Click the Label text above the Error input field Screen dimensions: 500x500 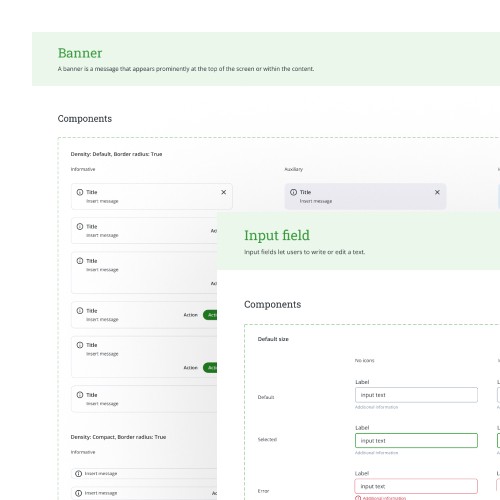[x=362, y=473]
